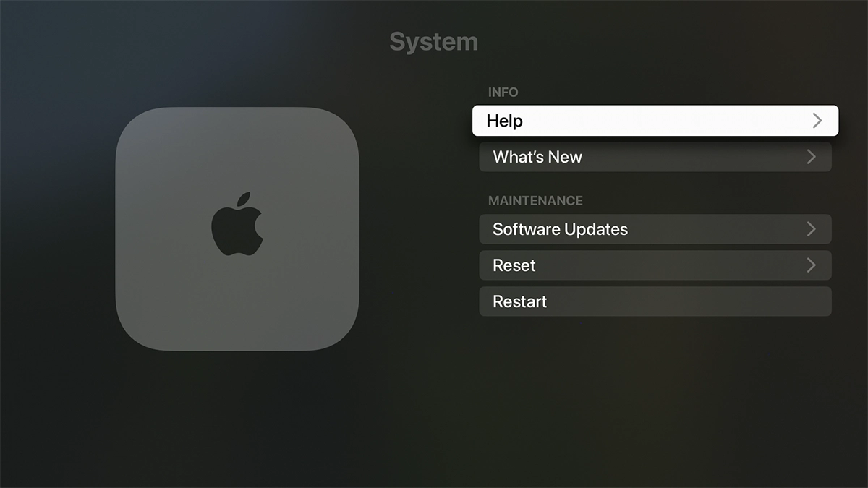Click the MAINTENANCE section header

[x=535, y=201]
